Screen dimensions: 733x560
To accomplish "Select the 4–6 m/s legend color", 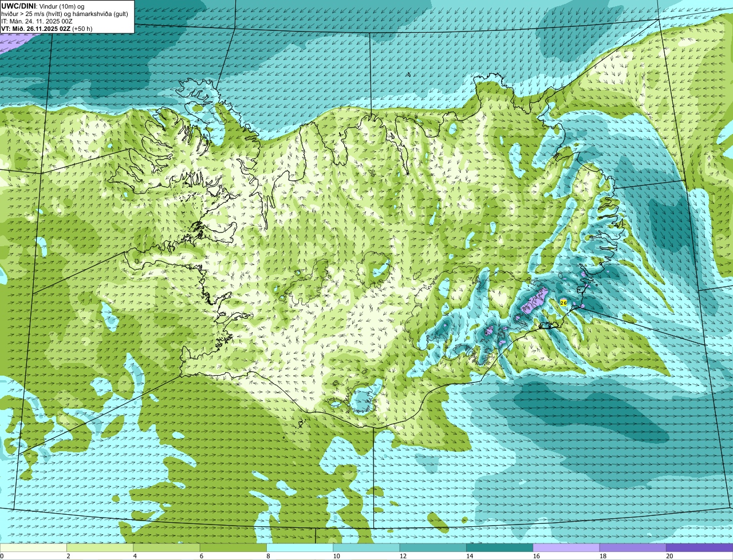I will [x=167, y=547].
